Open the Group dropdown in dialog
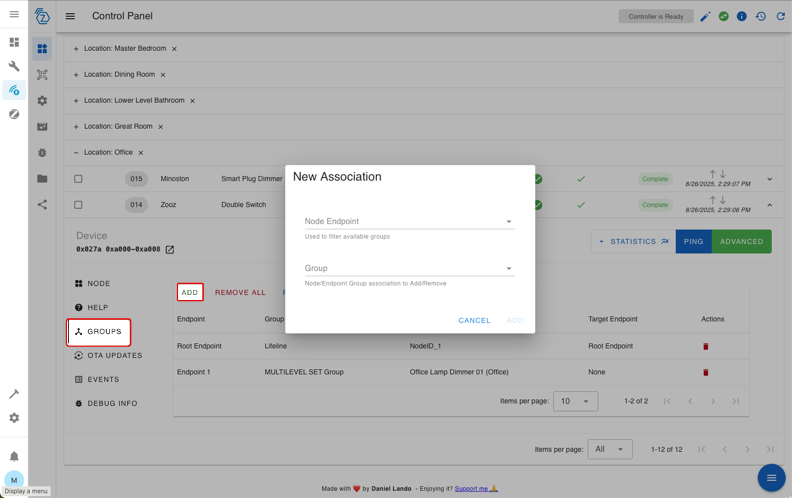The width and height of the screenshot is (792, 498). pyautogui.click(x=409, y=268)
